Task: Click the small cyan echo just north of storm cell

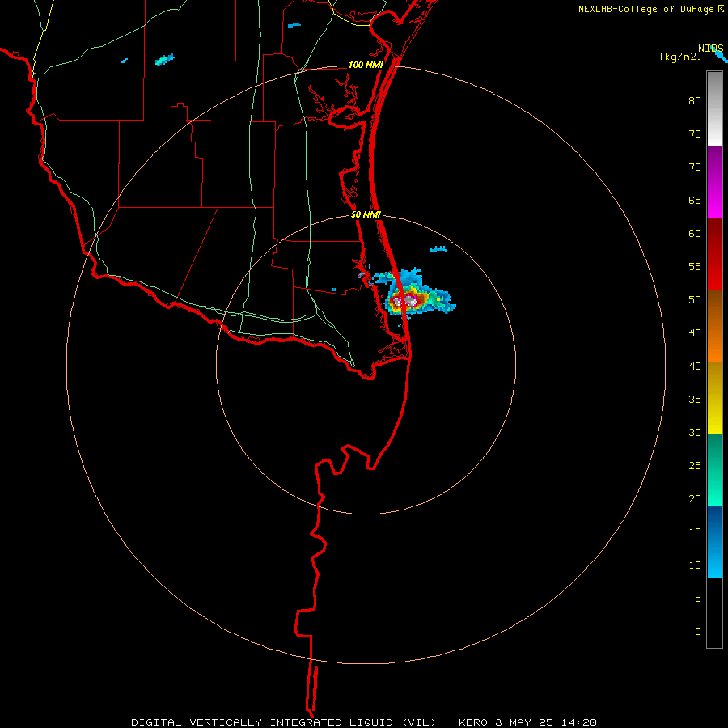Action: pos(438,249)
